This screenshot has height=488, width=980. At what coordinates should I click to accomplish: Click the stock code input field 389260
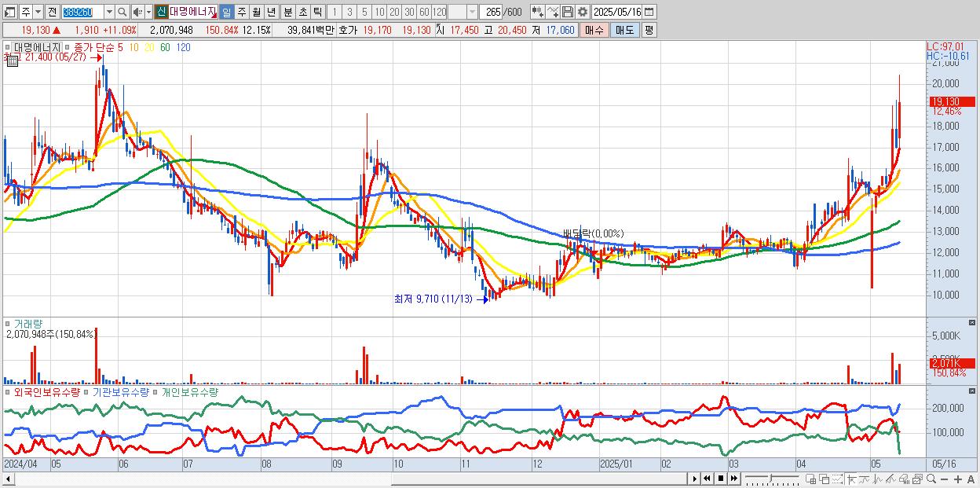coord(82,12)
